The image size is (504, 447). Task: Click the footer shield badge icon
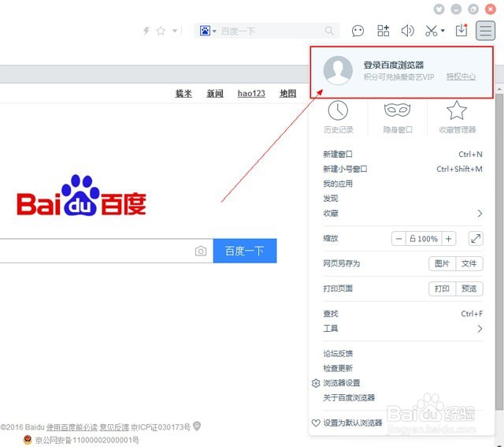pyautogui.click(x=197, y=427)
